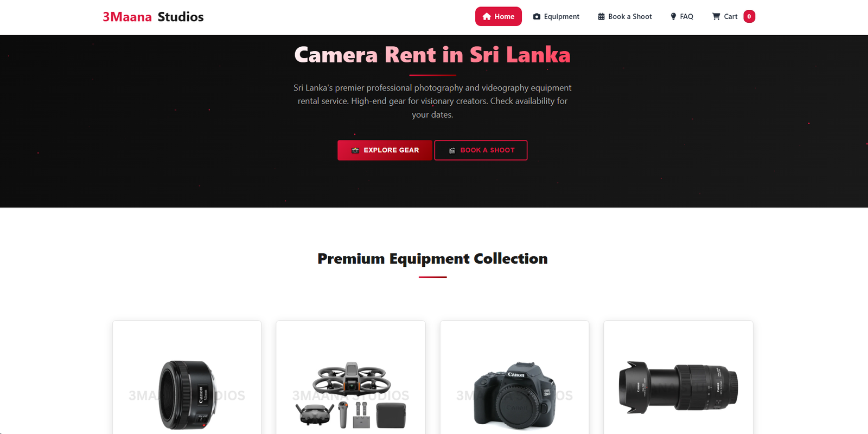The height and width of the screenshot is (434, 868).
Task: Click the outlined BOOK A SHOOT button
Action: click(x=481, y=150)
